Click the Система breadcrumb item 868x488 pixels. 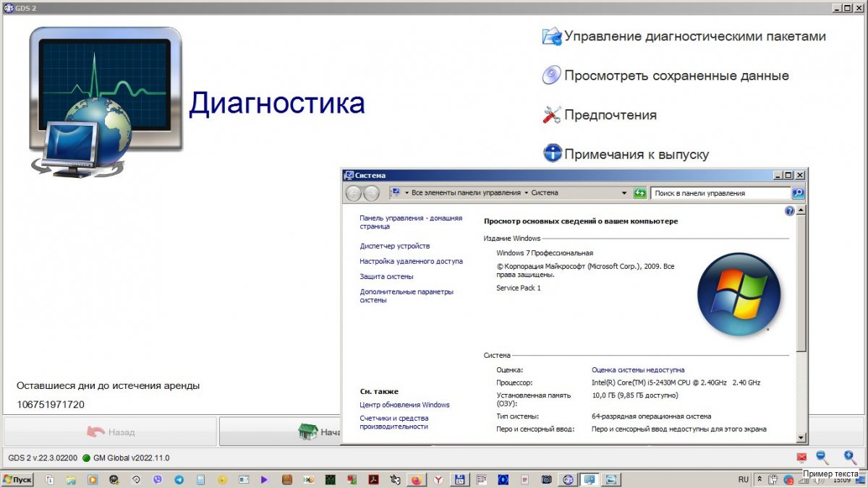click(545, 193)
